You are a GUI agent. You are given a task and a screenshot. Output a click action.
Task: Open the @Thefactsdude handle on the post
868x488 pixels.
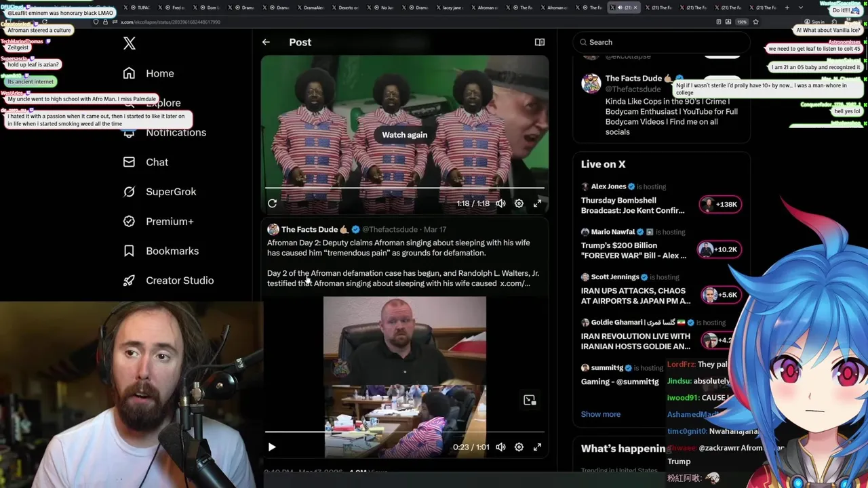390,229
